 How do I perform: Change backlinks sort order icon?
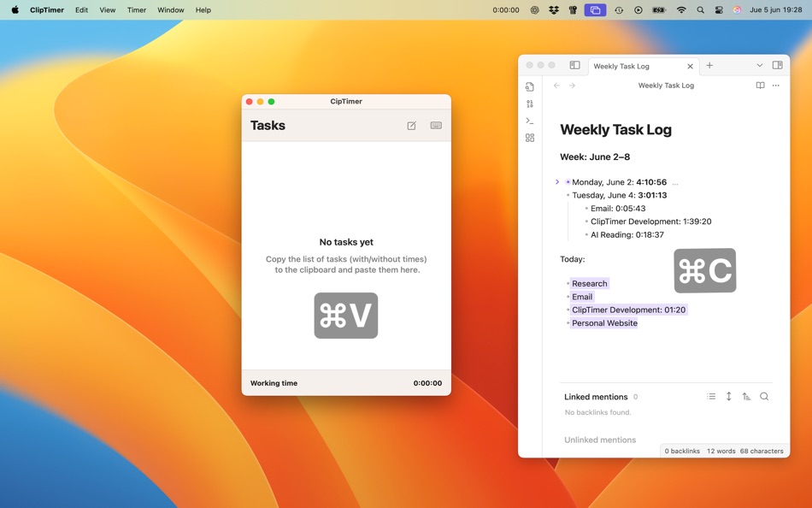click(x=746, y=397)
